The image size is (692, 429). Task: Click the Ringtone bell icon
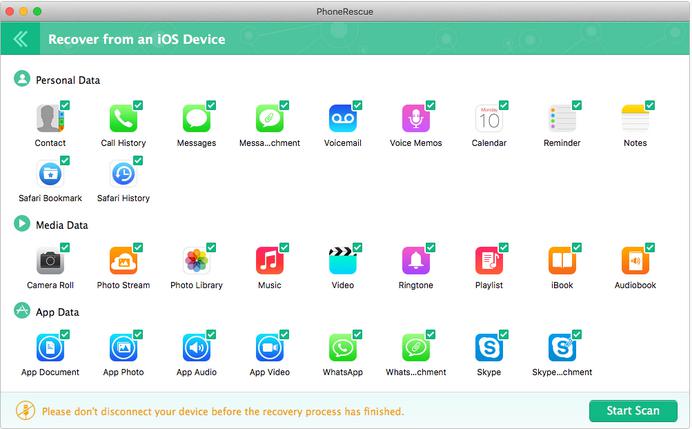(x=416, y=260)
